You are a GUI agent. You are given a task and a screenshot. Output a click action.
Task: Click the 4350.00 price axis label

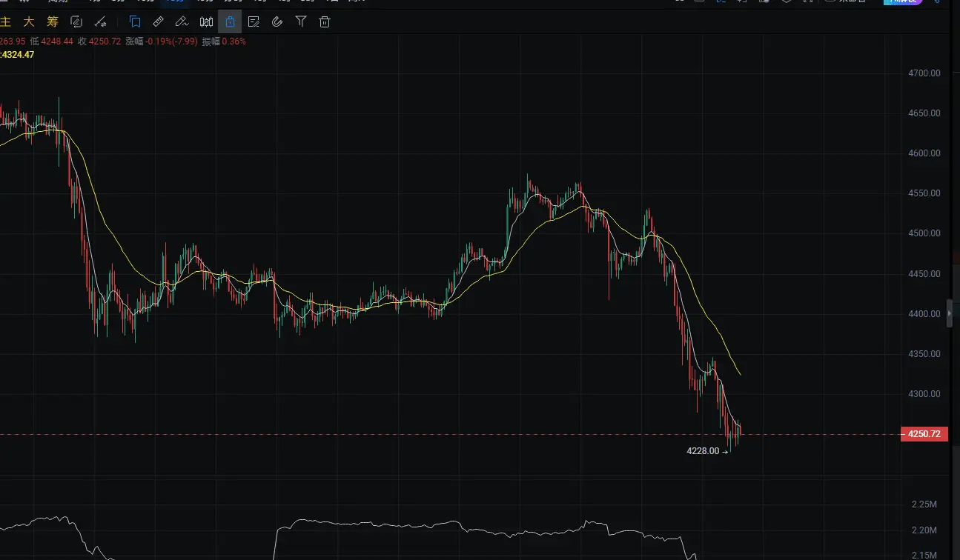coord(924,354)
